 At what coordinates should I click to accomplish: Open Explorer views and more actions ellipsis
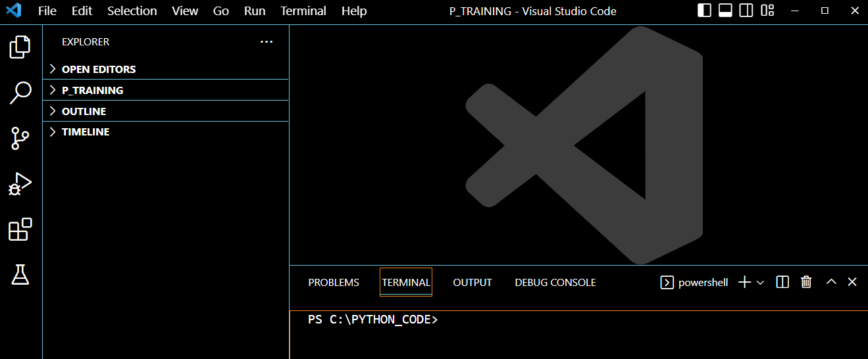click(x=266, y=41)
